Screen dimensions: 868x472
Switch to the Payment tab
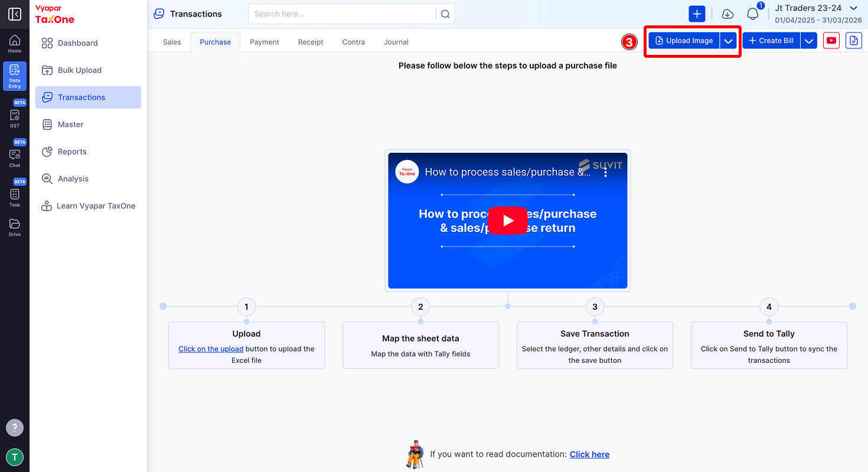(x=265, y=42)
